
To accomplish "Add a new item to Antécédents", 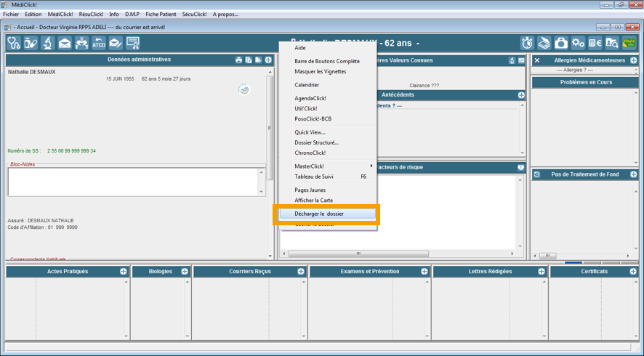I will coord(521,95).
